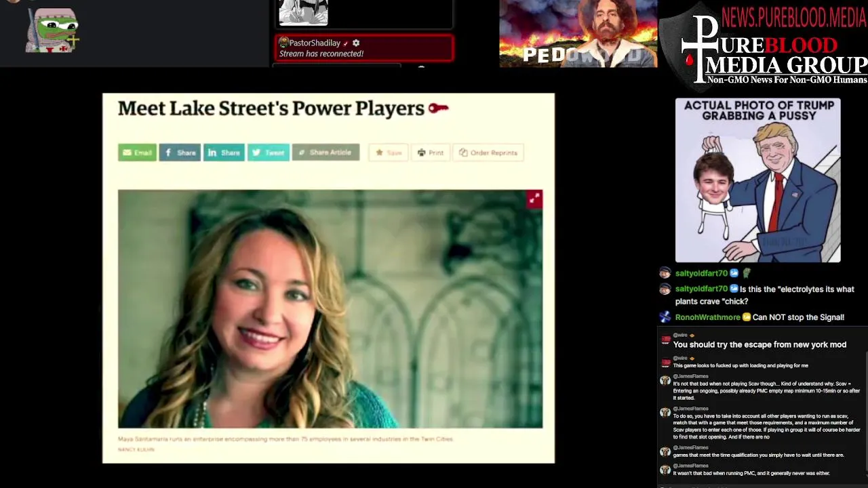Screen dimensions: 868x488
Task: Click the avatar beside RonohWrathmore
Action: (x=665, y=317)
